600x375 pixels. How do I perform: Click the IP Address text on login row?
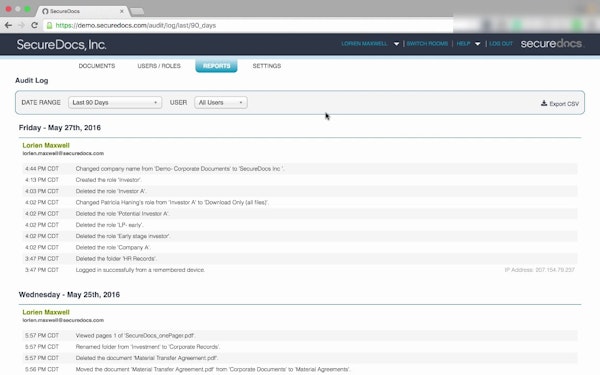[540, 270]
